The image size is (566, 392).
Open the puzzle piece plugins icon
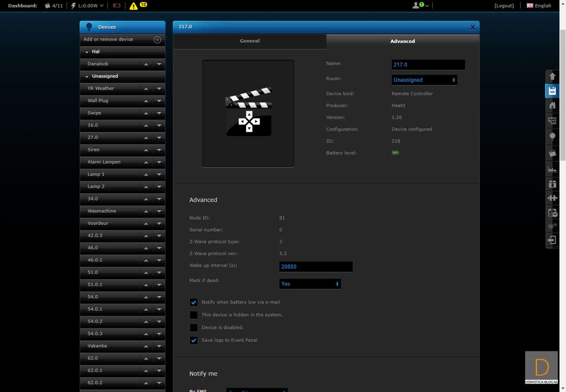tap(552, 198)
